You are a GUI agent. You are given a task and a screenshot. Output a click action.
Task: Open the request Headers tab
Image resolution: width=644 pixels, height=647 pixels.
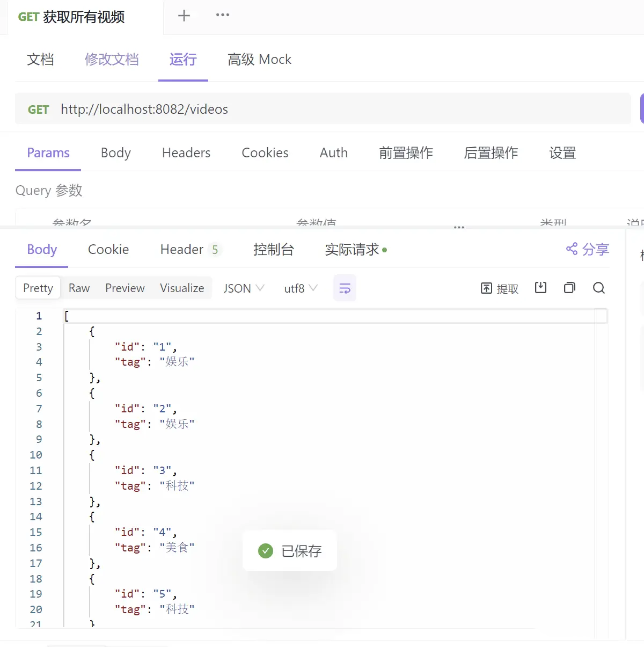pos(186,153)
